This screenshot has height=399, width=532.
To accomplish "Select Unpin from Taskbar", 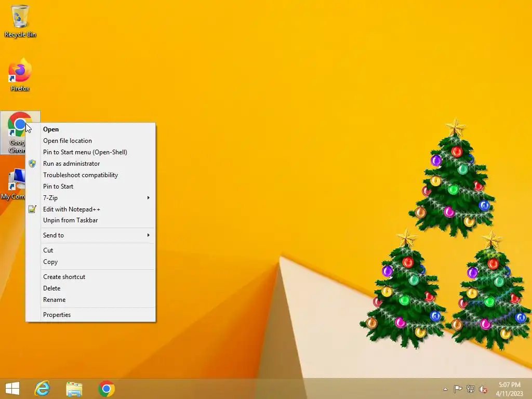I will (x=90, y=220).
